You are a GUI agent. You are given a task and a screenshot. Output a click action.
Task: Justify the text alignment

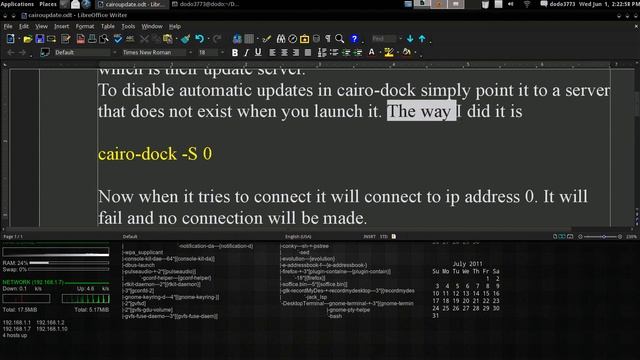(308, 52)
